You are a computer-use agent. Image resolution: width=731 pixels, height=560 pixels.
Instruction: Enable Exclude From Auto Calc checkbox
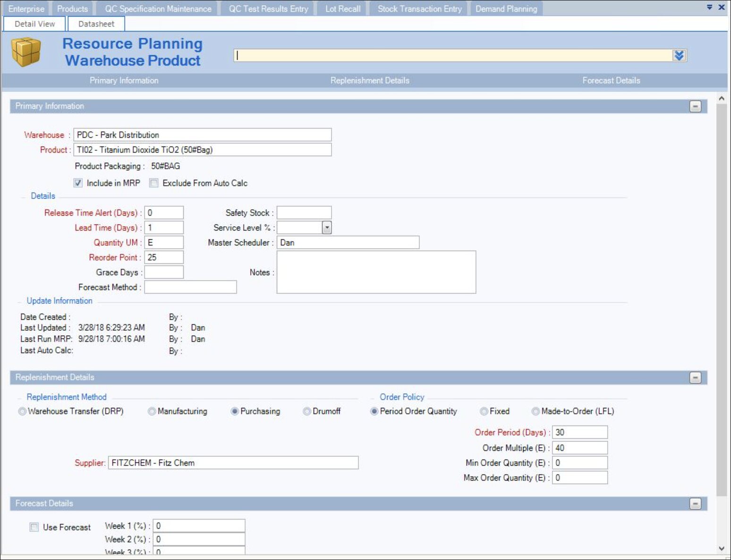click(154, 183)
